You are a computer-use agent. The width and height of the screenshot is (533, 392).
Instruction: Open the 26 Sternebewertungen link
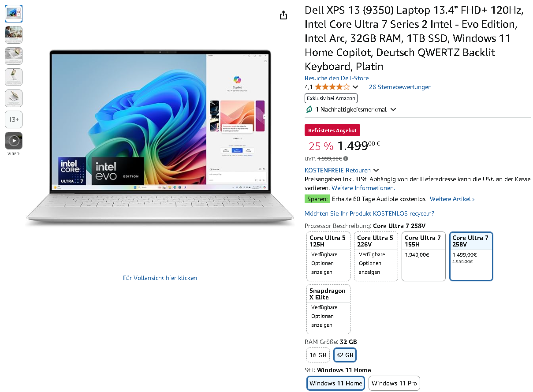[x=400, y=87]
